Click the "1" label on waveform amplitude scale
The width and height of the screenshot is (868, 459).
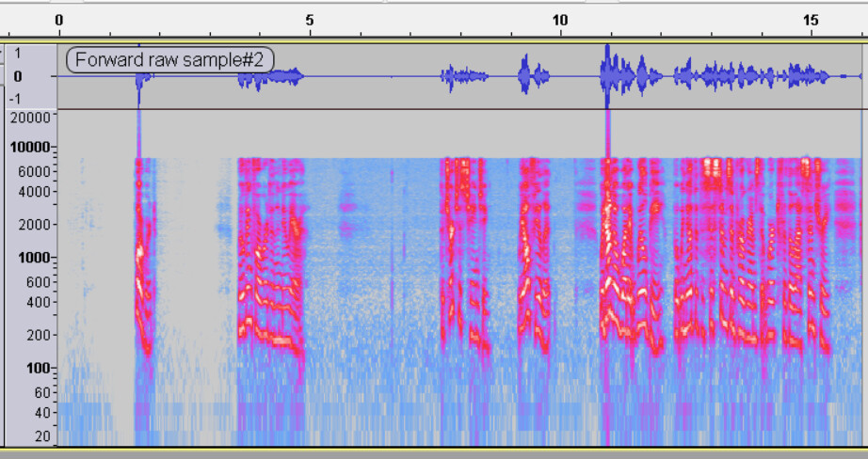[18, 54]
